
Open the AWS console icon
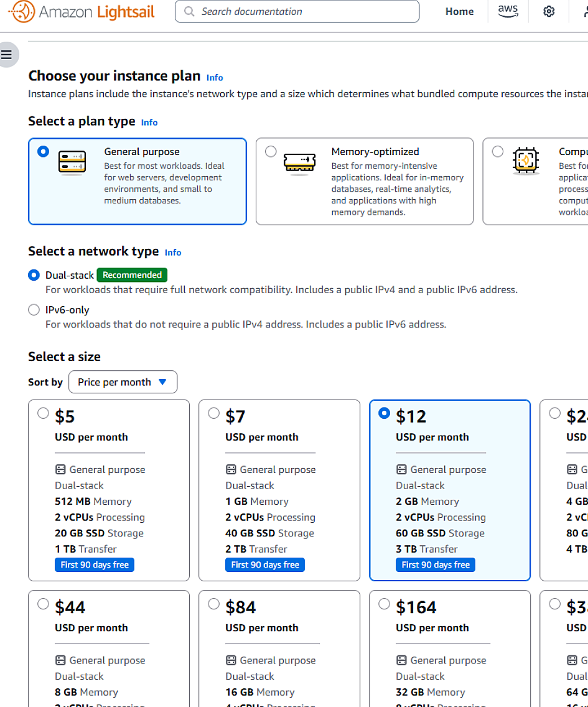pos(508,11)
